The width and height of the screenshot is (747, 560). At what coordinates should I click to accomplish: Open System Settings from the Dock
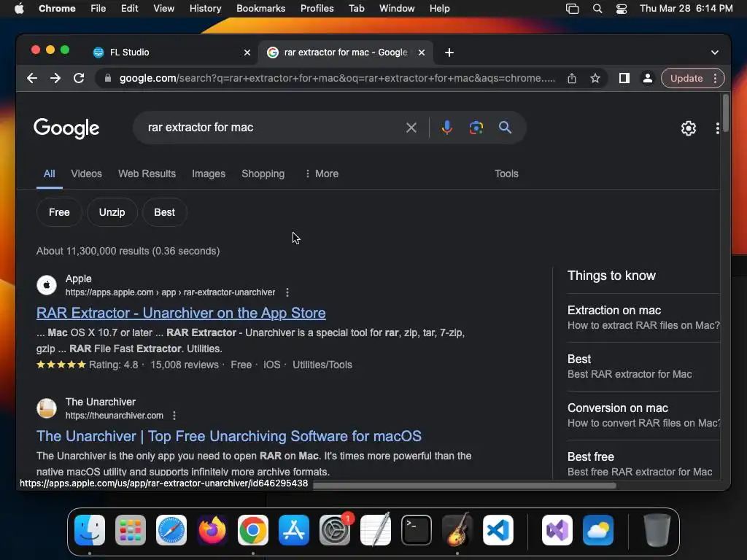tap(335, 530)
